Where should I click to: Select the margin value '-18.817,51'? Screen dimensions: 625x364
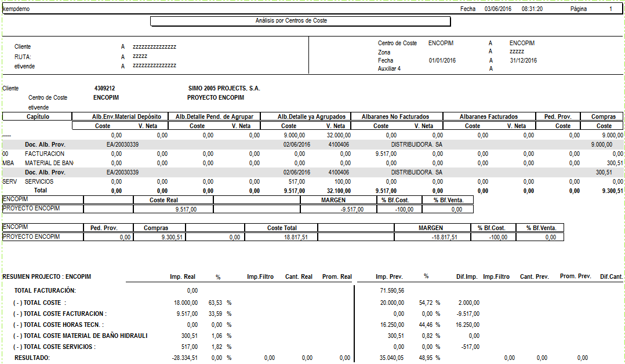click(444, 237)
